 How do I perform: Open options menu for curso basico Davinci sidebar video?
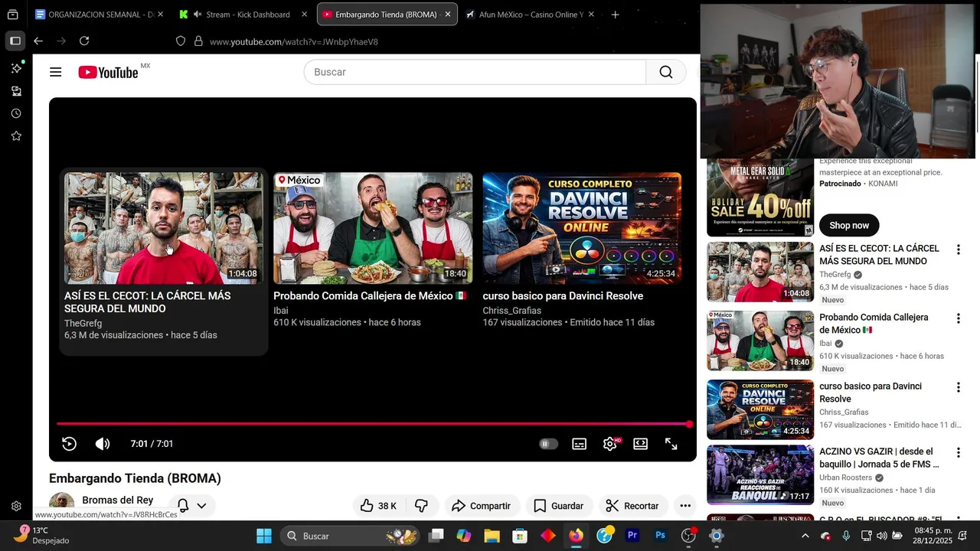point(958,387)
